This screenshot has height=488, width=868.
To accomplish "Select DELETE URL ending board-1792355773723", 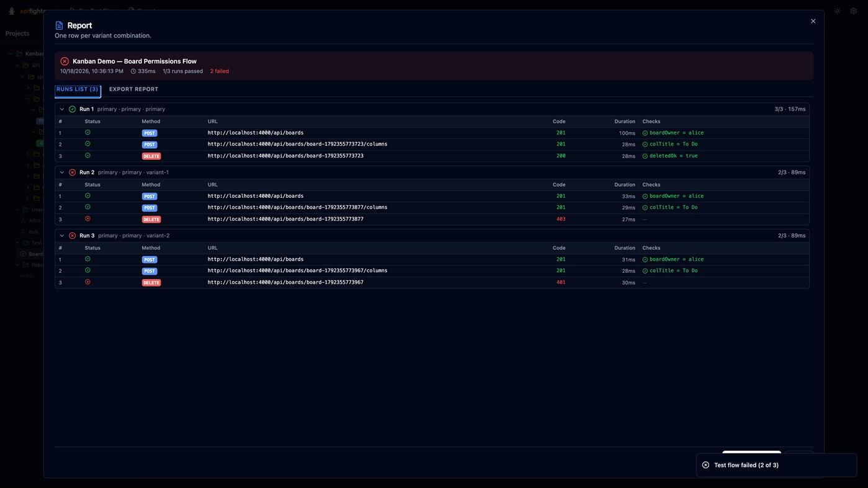I will tap(285, 156).
